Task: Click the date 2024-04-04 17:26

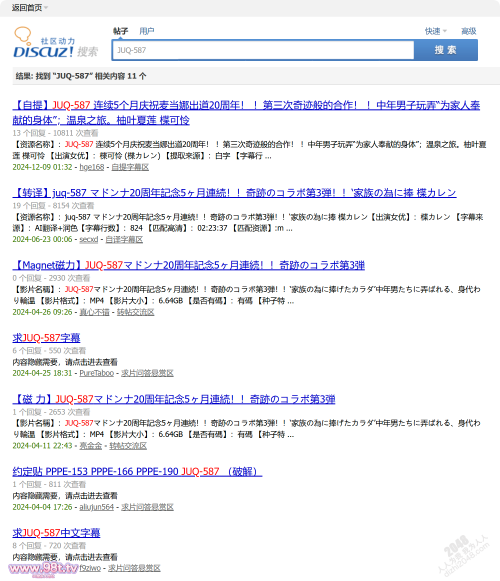Action: coord(42,507)
